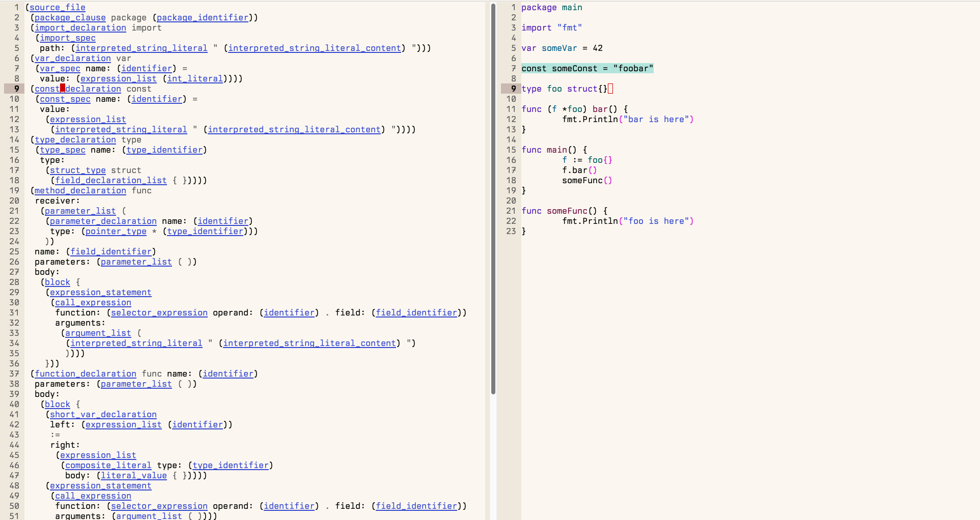Click field_identifier link on line 25
The height and width of the screenshot is (520, 980).
[111, 252]
